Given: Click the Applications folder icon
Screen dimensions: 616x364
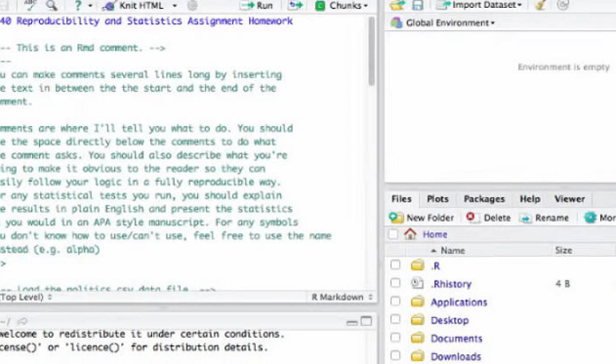Looking at the screenshot, I should [417, 302].
